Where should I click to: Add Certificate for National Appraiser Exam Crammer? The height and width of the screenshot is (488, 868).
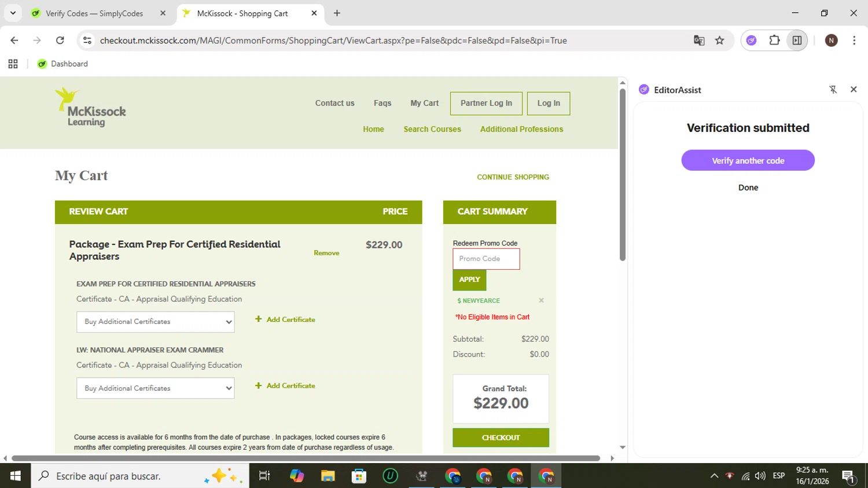click(x=285, y=386)
